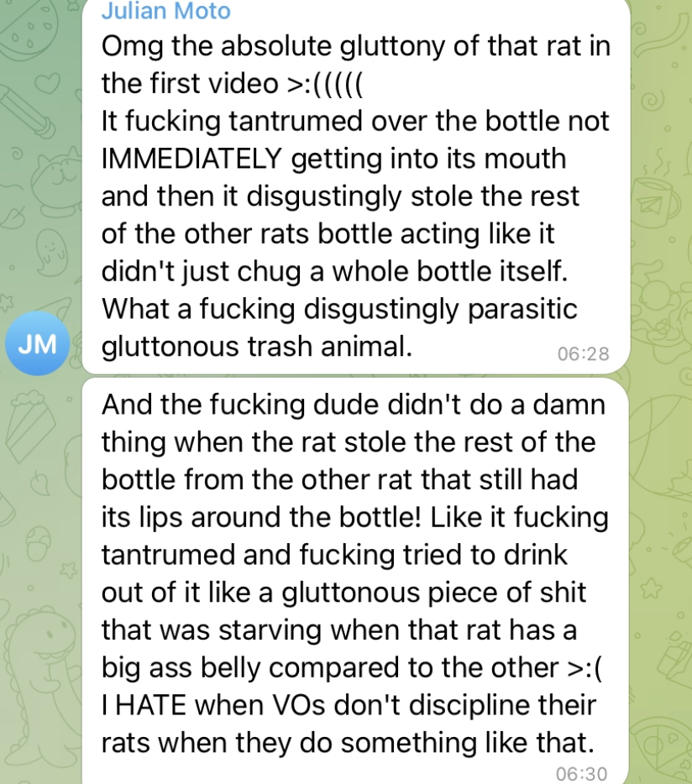The width and height of the screenshot is (692, 784).
Task: Click 'gluttonous trash animal' line in the first bubble
Action: pyautogui.click(x=257, y=346)
